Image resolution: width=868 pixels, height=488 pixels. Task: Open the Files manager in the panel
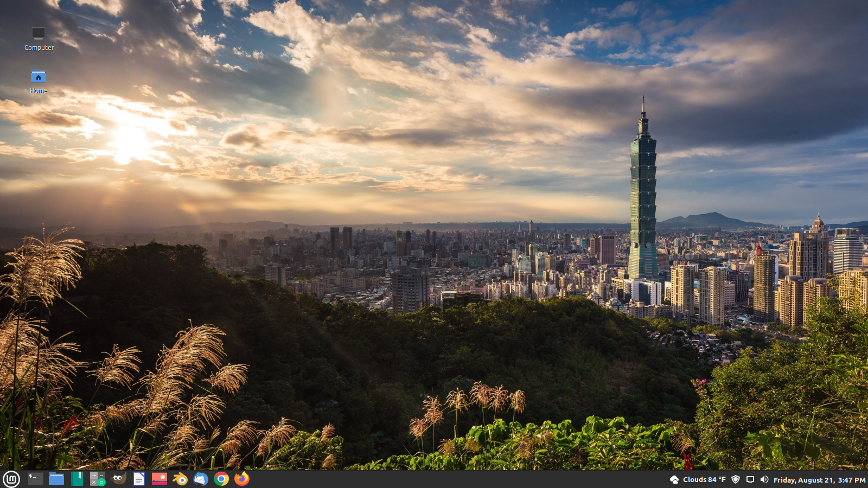(x=56, y=479)
